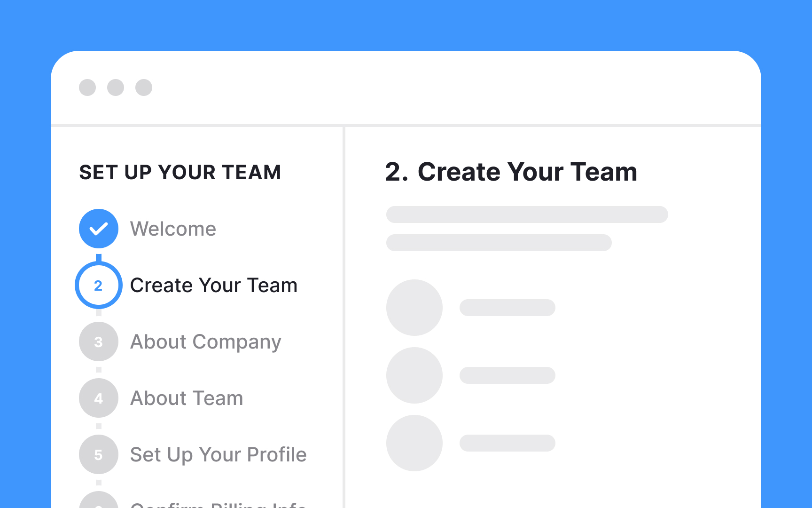The width and height of the screenshot is (812, 508).
Task: Click the second team member avatar placeholder
Action: [x=414, y=375]
